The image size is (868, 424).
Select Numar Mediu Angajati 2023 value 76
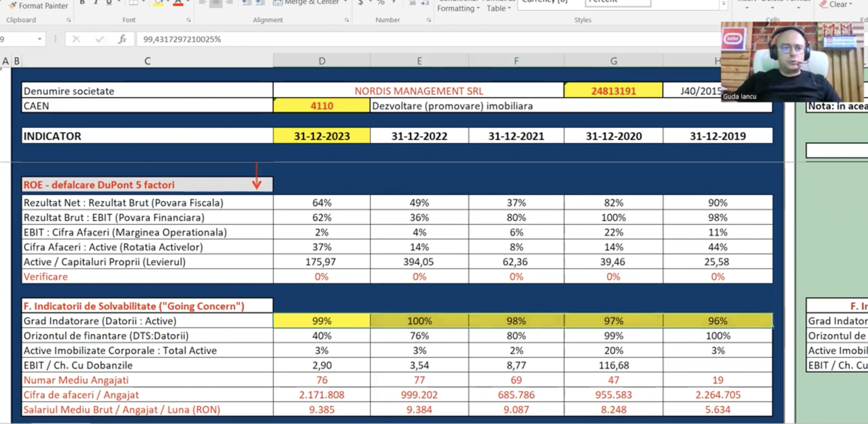click(x=322, y=380)
